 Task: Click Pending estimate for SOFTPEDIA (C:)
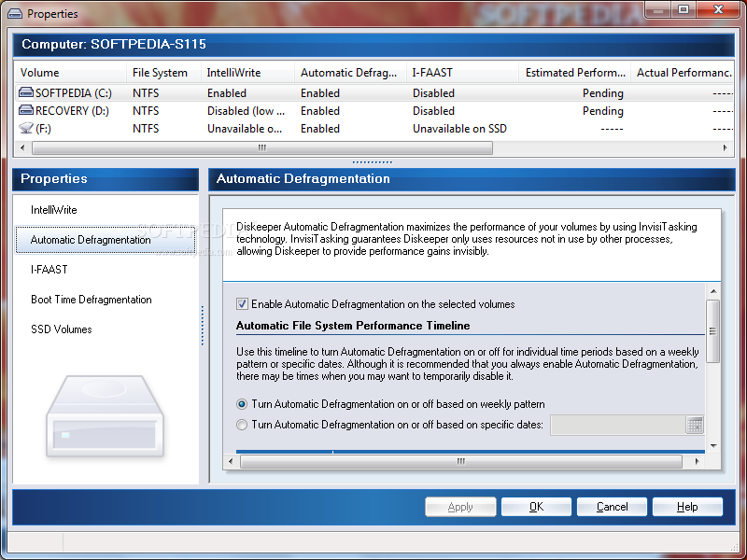click(x=602, y=92)
